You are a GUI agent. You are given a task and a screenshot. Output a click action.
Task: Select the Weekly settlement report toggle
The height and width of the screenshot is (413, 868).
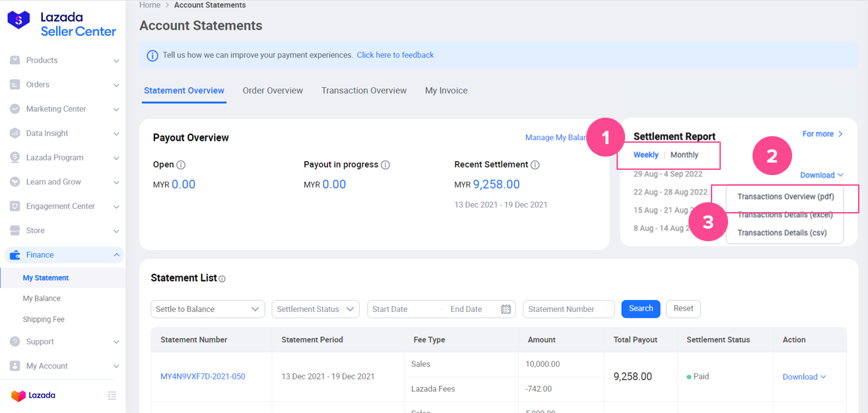point(646,155)
